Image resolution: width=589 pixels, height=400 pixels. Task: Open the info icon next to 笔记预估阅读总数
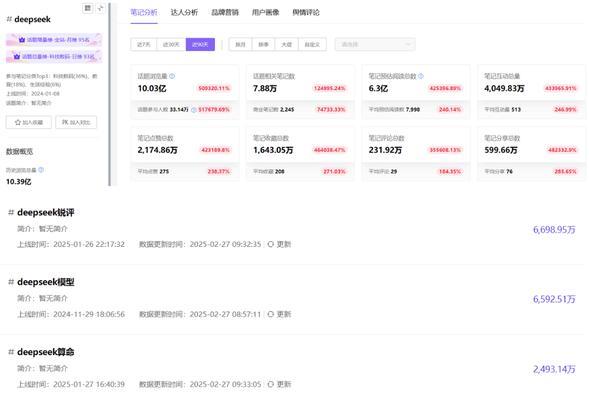click(x=421, y=76)
